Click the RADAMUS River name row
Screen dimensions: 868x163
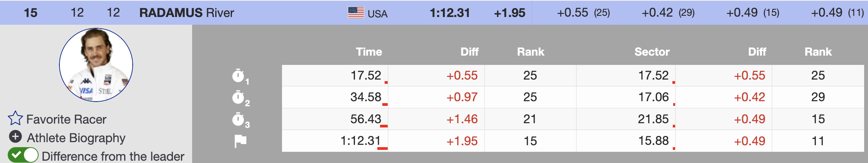pyautogui.click(x=187, y=13)
